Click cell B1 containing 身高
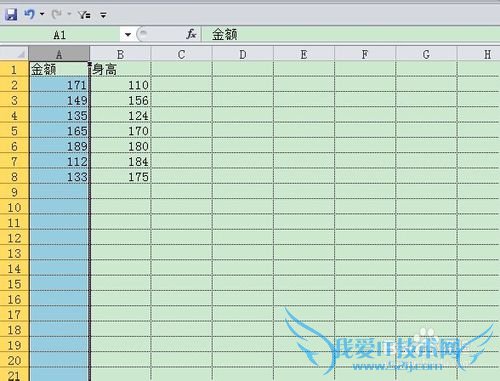This screenshot has height=381, width=500. tap(121, 69)
